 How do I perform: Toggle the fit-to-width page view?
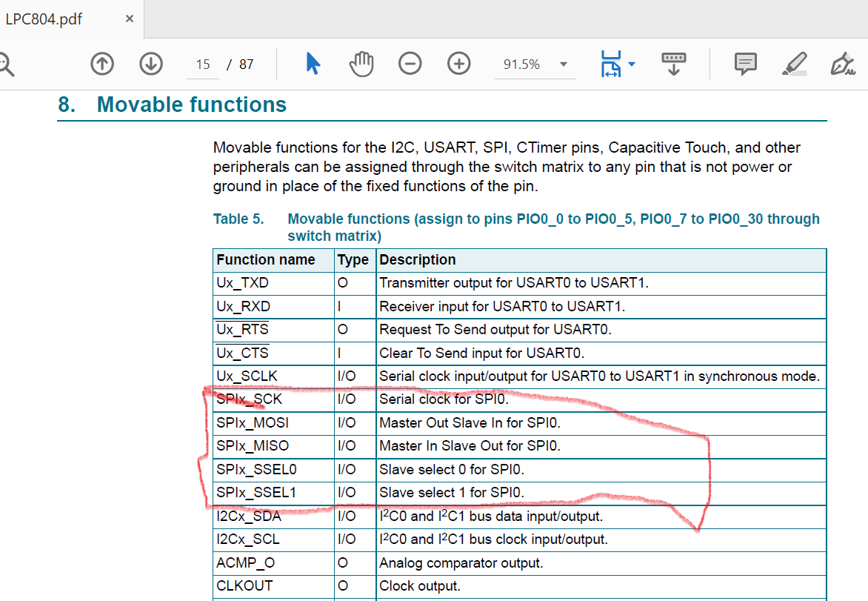pos(612,64)
